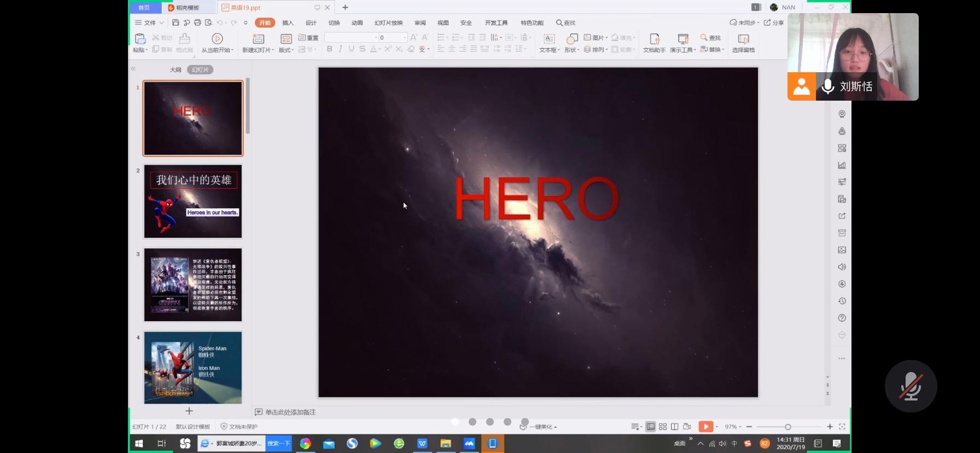The height and width of the screenshot is (453, 980).
Task: Open the Picture (图片) dropdown
Action: pos(595,37)
